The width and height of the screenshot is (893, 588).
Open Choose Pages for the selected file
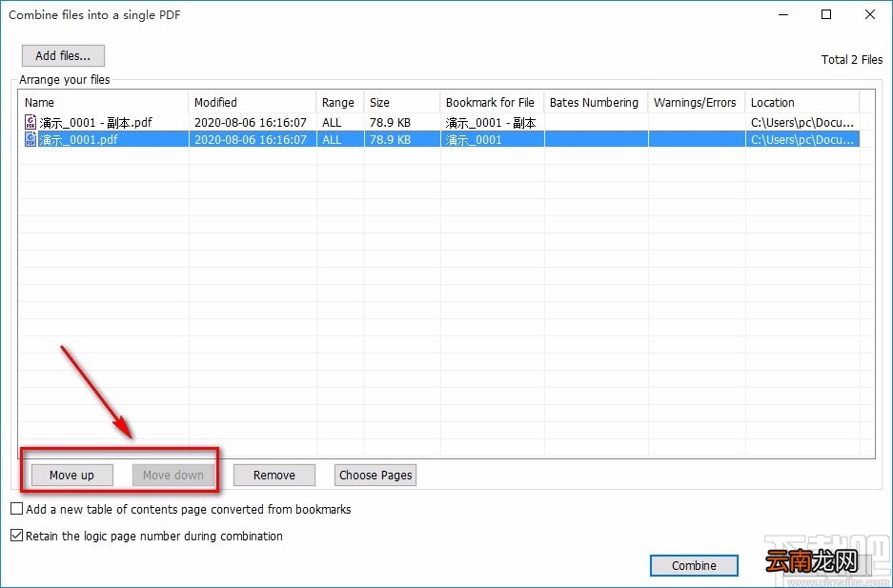(x=375, y=476)
